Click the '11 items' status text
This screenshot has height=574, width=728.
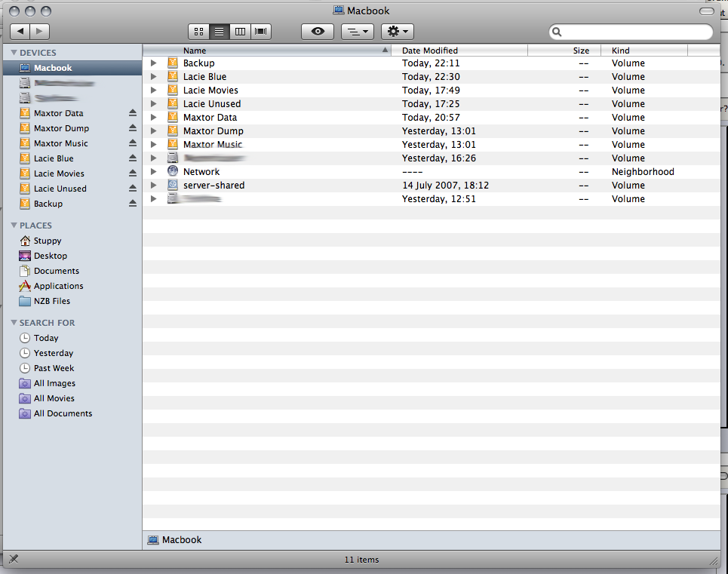361,560
